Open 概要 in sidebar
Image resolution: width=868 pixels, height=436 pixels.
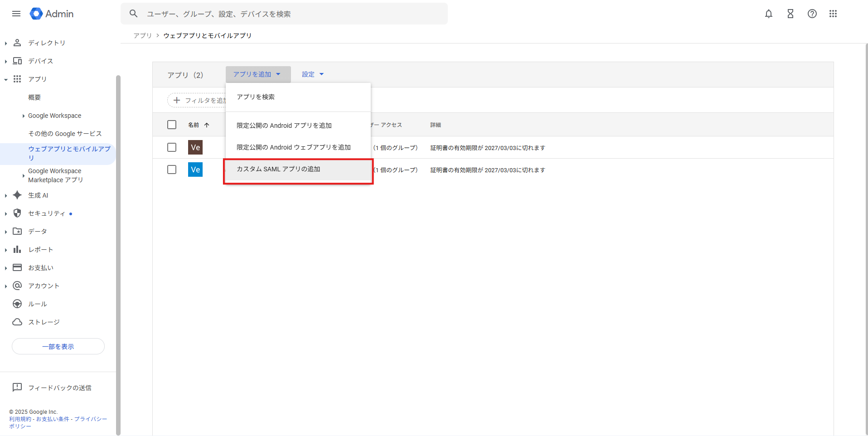(34, 97)
